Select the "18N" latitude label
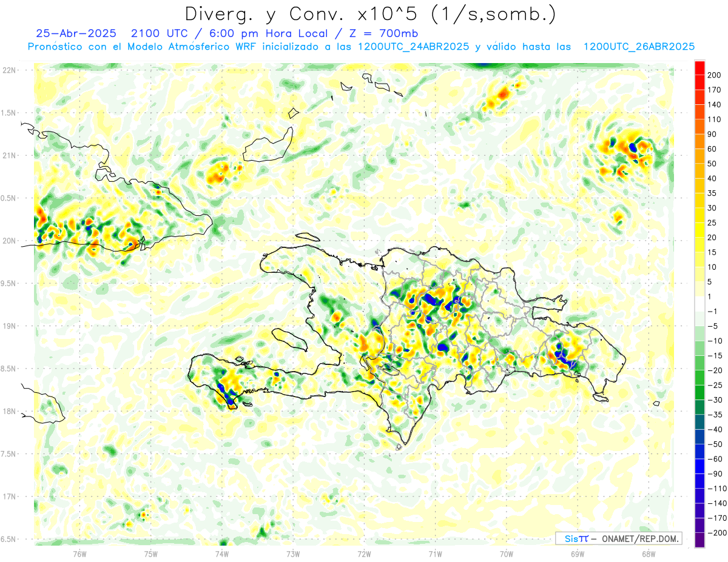728x562 pixels. [x=9, y=411]
